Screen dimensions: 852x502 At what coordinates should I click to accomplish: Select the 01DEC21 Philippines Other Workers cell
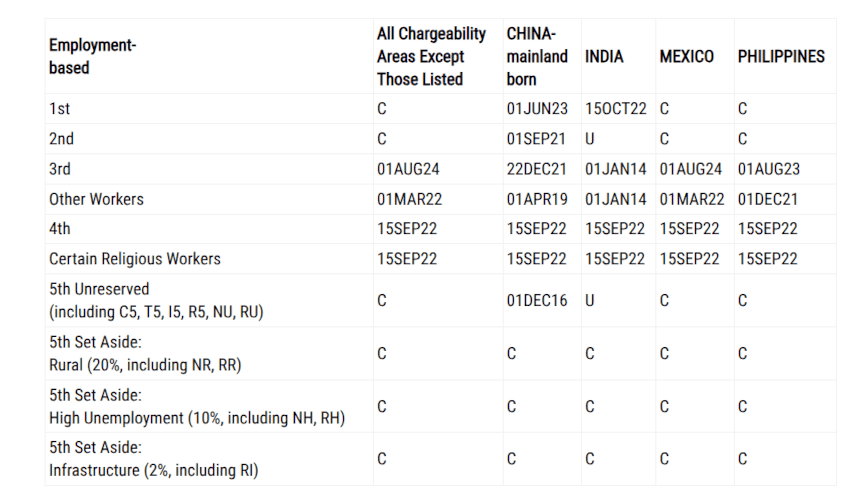767,199
